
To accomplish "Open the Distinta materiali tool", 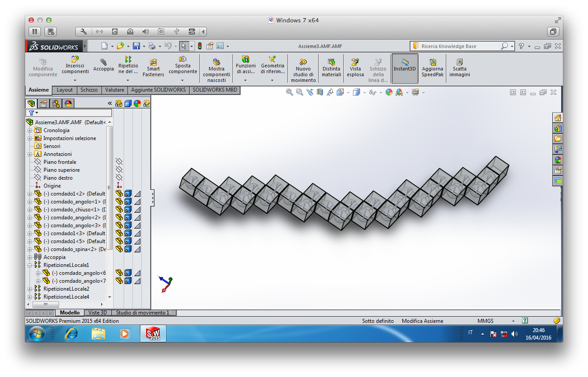I will coord(331,68).
